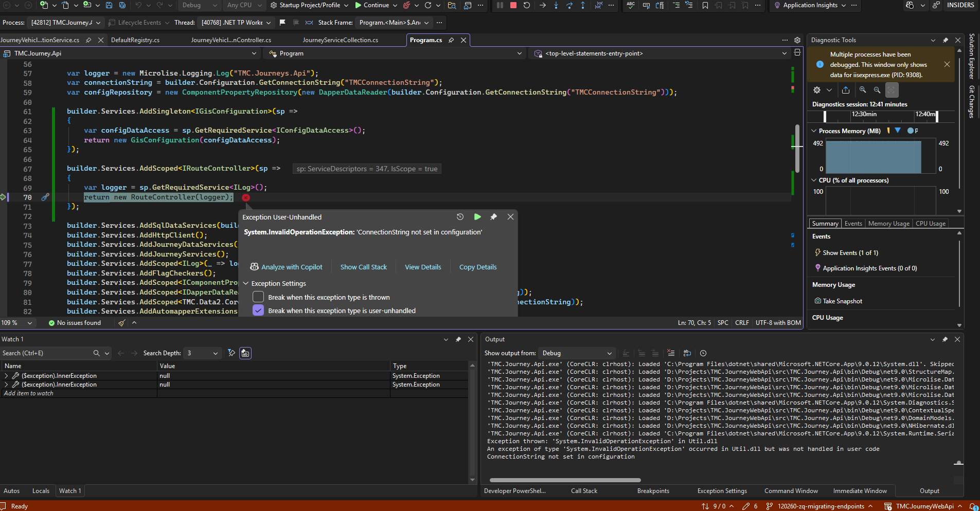Click the Save All icon

click(122, 5)
